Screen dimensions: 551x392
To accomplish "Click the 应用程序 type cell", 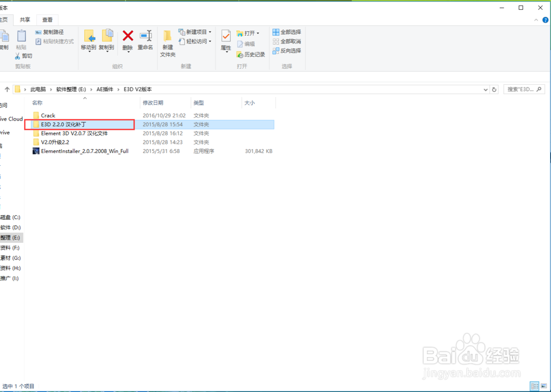I will tap(204, 151).
